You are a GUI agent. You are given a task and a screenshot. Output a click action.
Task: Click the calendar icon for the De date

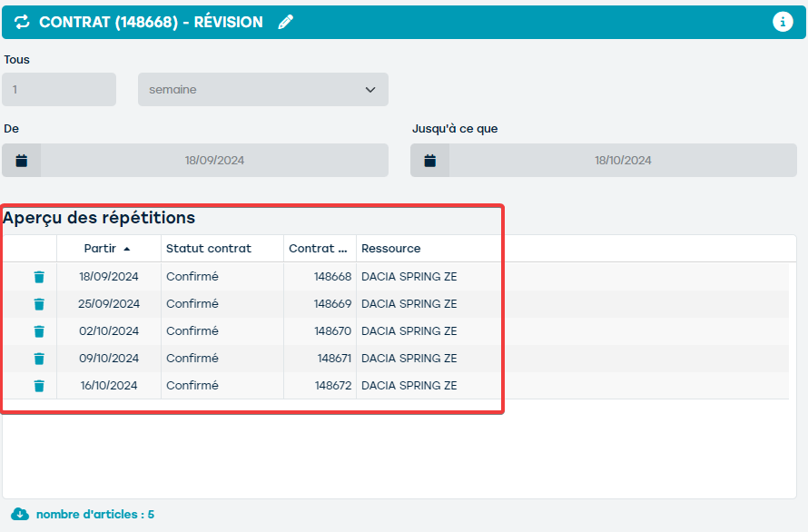coord(21,161)
